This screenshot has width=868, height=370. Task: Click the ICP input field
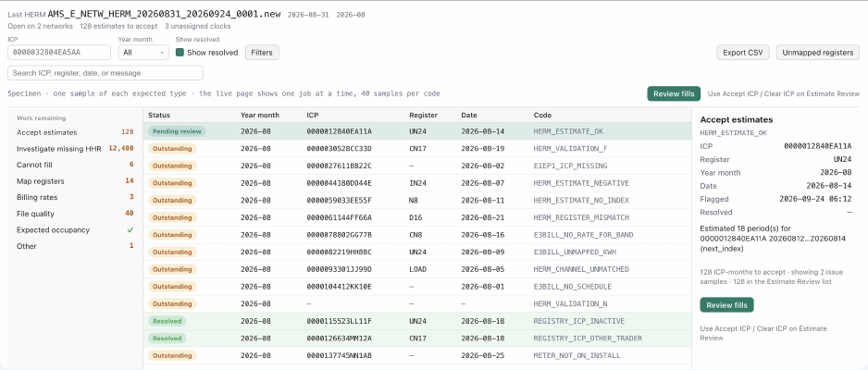pos(59,53)
